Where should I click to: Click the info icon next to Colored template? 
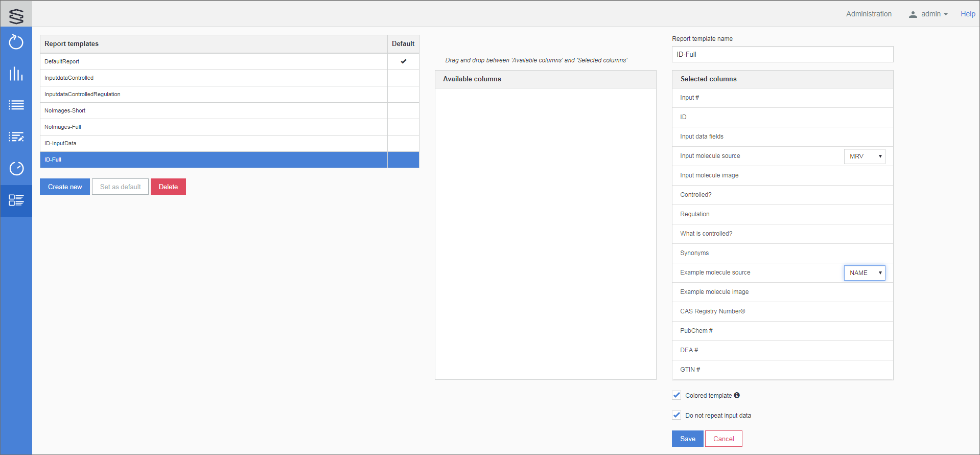click(x=737, y=395)
